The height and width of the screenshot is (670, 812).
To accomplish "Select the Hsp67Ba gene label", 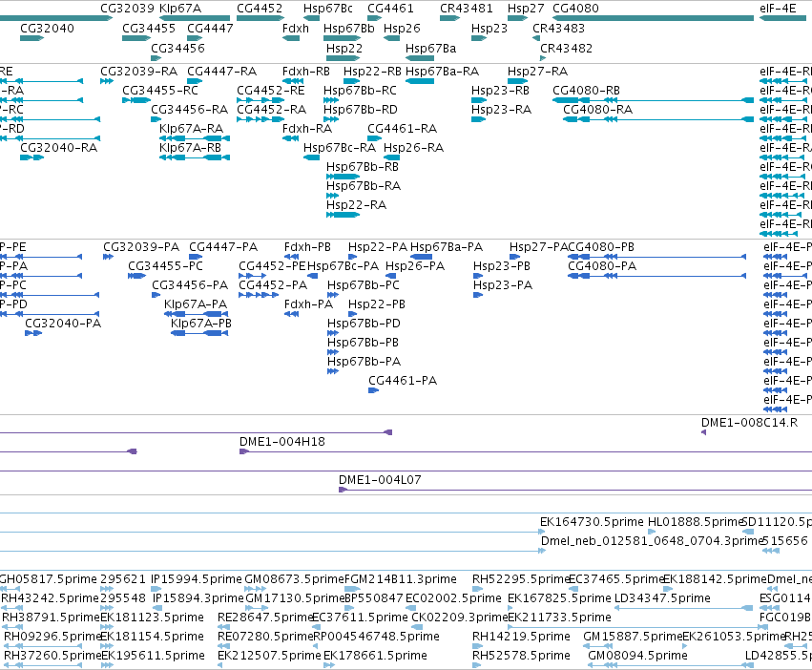I will click(430, 48).
